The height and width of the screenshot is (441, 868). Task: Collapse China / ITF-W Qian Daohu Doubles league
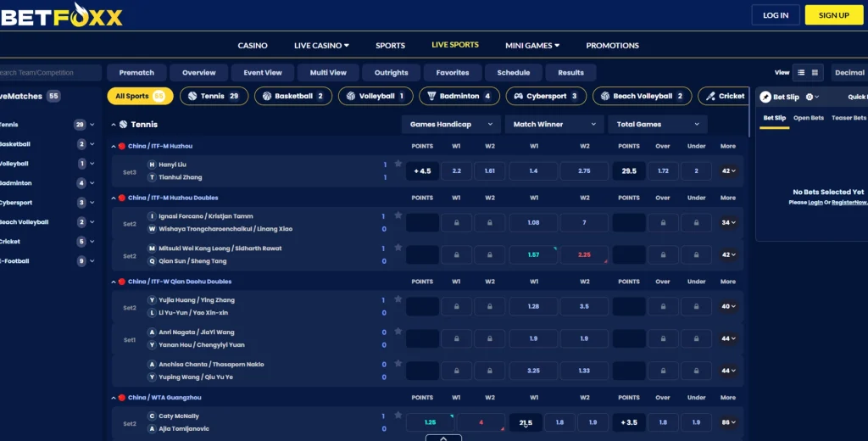point(114,282)
